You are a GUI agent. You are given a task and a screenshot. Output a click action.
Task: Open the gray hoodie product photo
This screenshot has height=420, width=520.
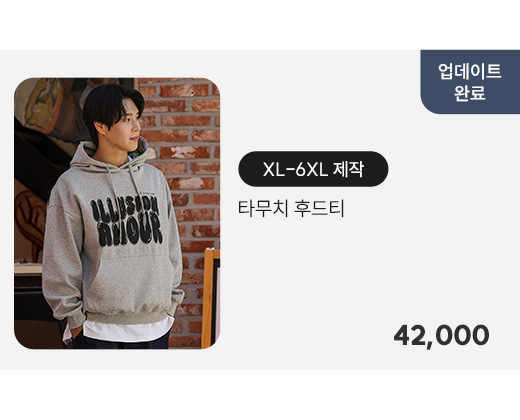117,213
